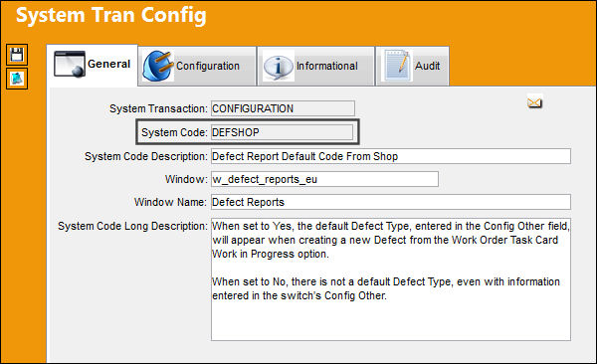Click the System Transaction field
The width and height of the screenshot is (597, 364).
[283, 108]
